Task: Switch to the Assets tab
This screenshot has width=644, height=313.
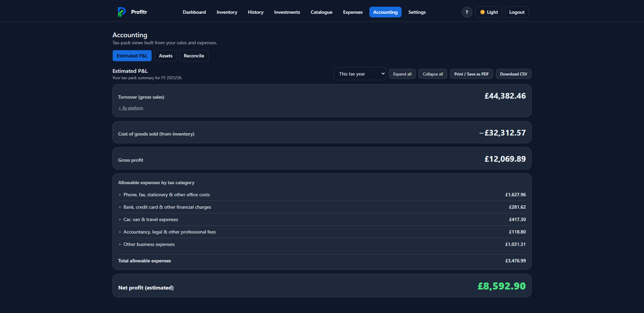Action: tap(166, 56)
